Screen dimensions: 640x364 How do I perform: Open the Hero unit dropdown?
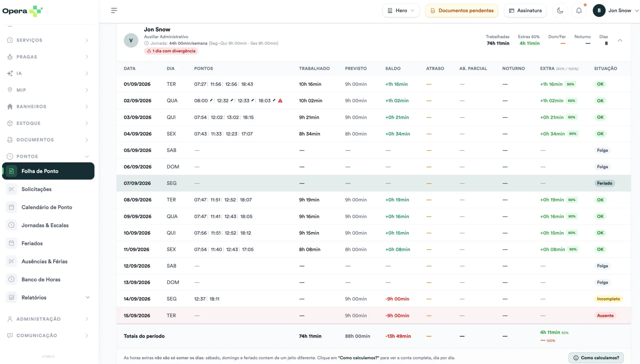(401, 10)
